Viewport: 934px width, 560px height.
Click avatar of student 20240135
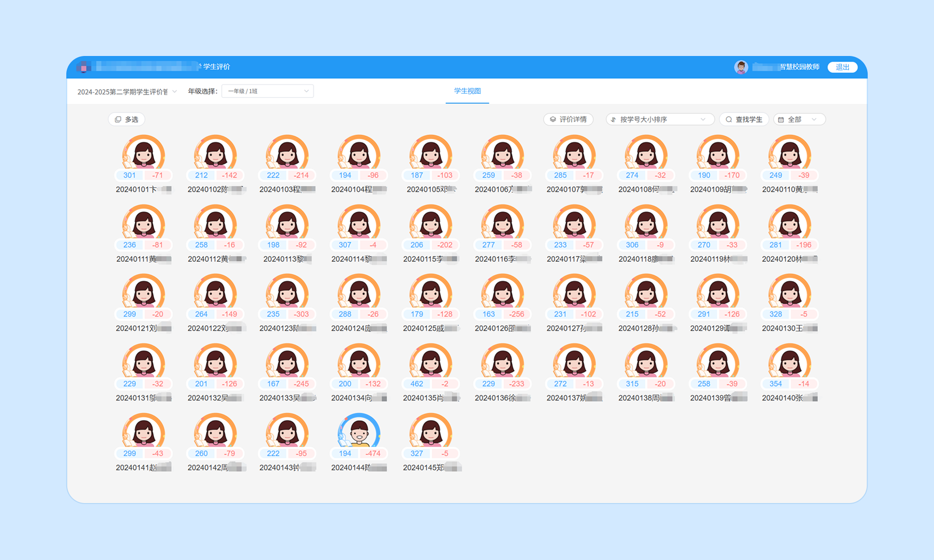point(431,361)
